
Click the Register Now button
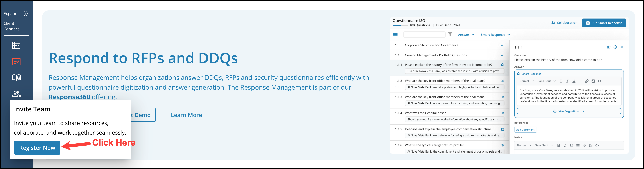37,148
